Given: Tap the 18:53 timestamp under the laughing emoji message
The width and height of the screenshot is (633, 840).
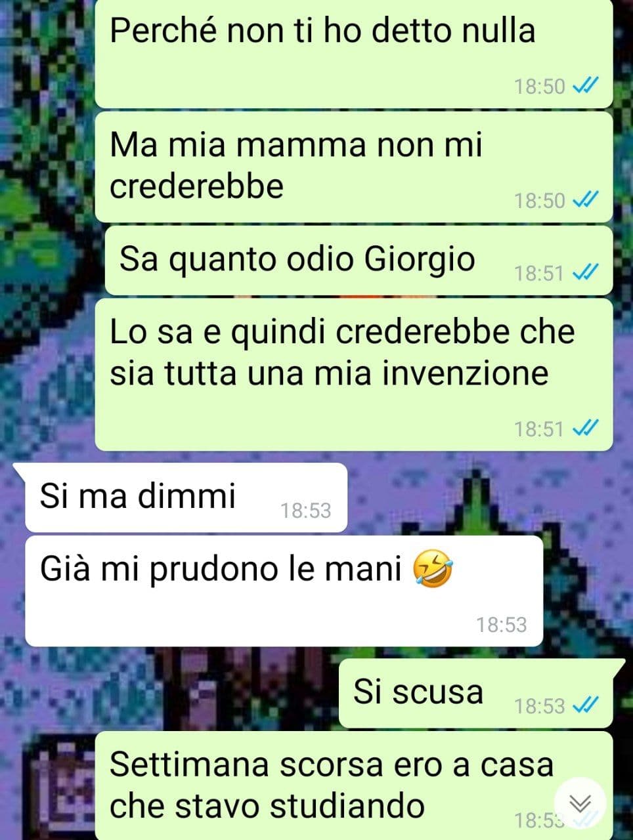Looking at the screenshot, I should [x=502, y=625].
